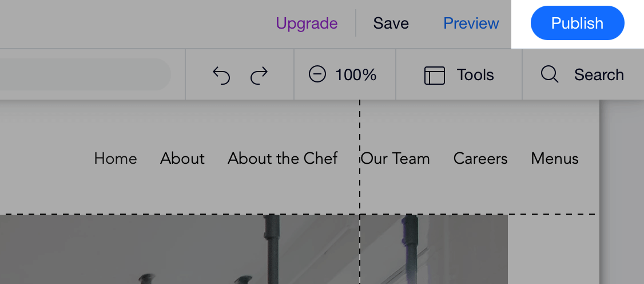644x284 pixels.
Task: Select the About navigation menu item
Action: click(x=182, y=158)
